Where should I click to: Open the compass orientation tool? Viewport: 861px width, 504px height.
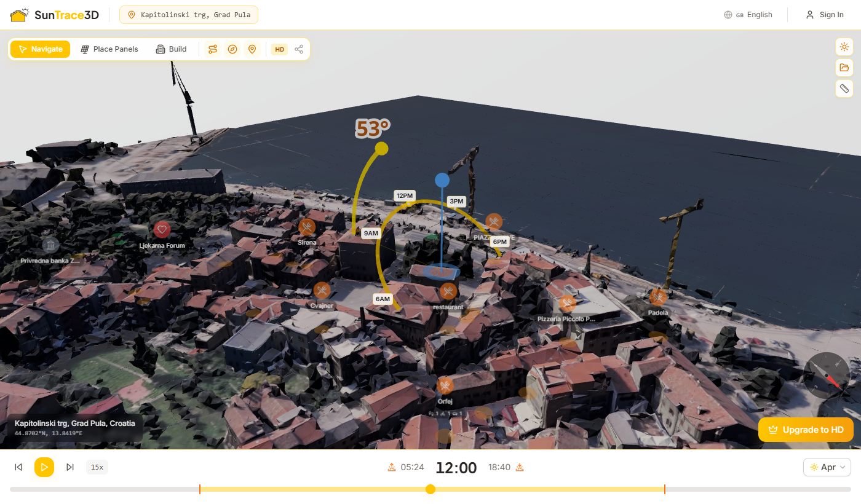pyautogui.click(x=232, y=49)
